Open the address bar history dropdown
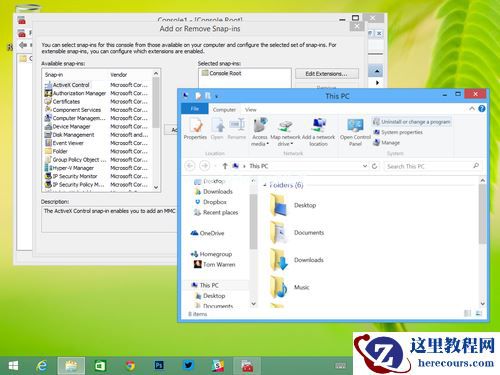The width and height of the screenshot is (500, 375). (x=365, y=166)
